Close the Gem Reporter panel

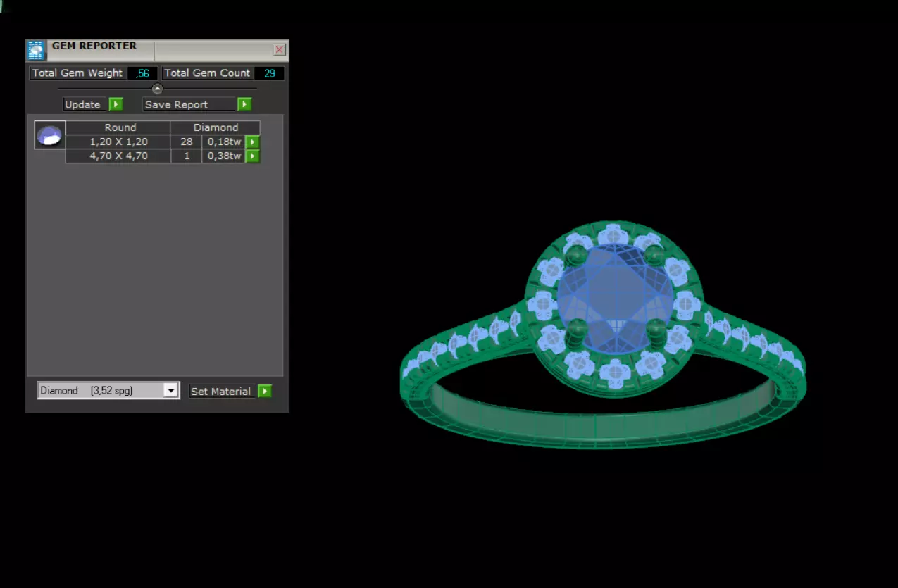point(280,49)
